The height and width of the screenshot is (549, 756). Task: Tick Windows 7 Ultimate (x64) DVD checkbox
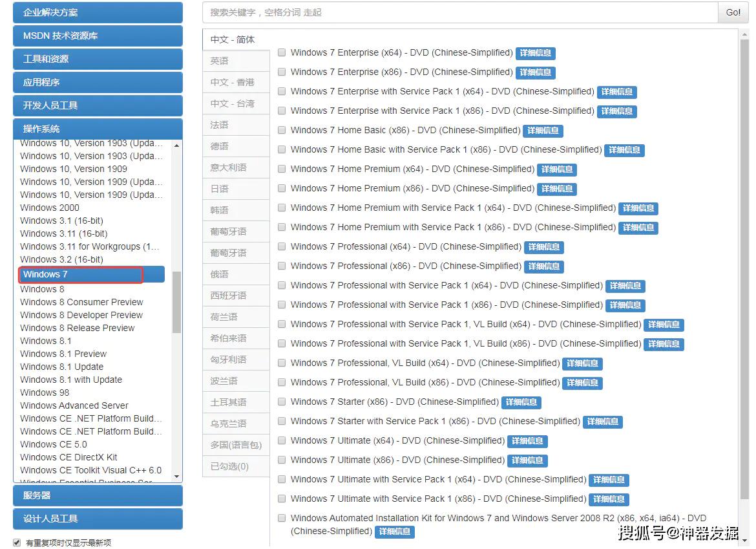click(282, 440)
